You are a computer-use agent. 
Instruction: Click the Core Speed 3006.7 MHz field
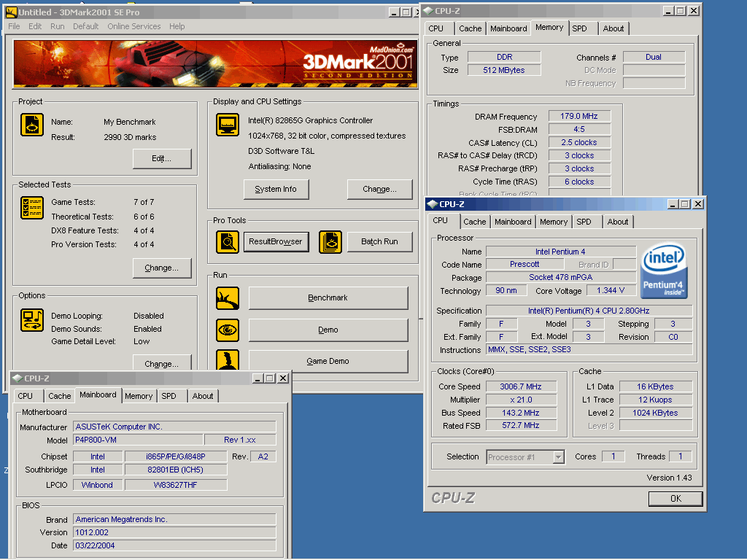point(521,386)
